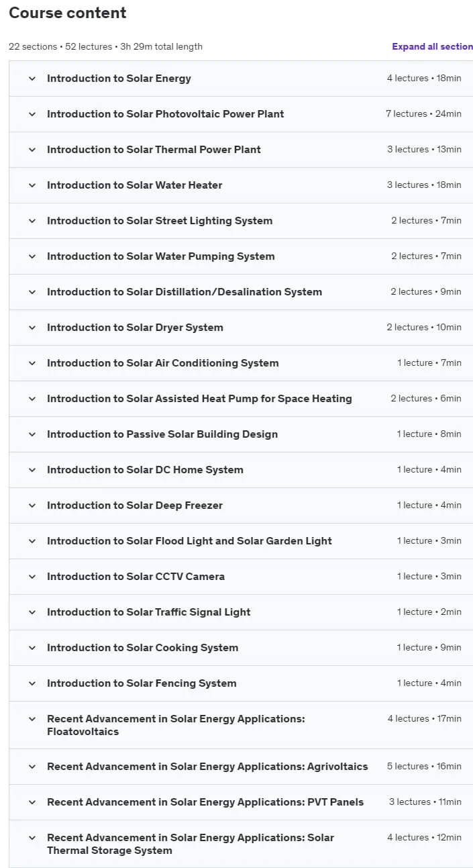Click the Solar DC Home System chevron
This screenshot has width=473, height=868.
[x=32, y=470]
